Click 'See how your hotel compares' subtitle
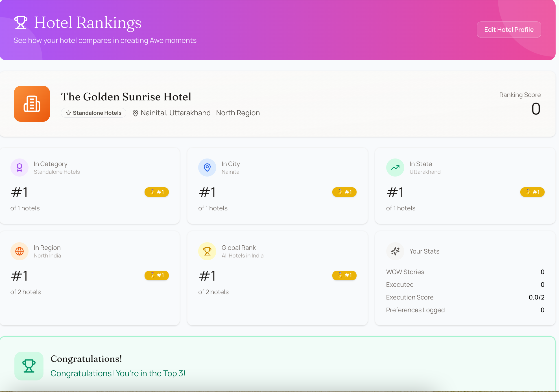Image resolution: width=559 pixels, height=392 pixels. (105, 40)
